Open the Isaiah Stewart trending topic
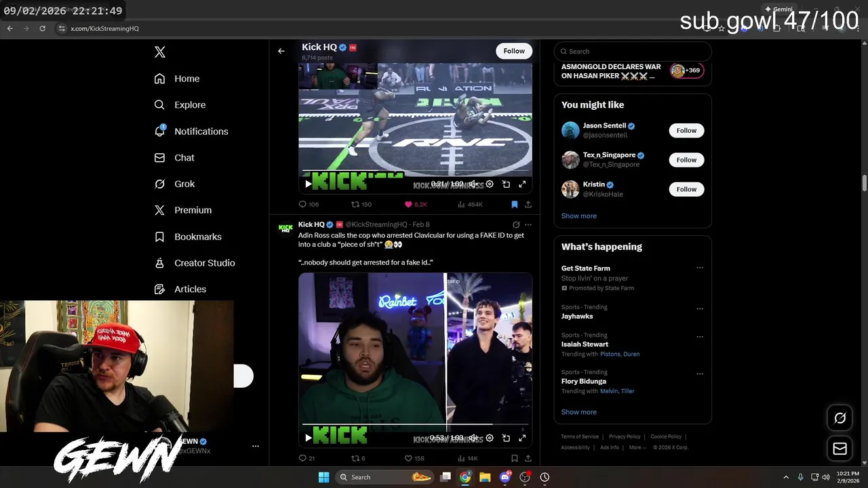 coord(585,344)
